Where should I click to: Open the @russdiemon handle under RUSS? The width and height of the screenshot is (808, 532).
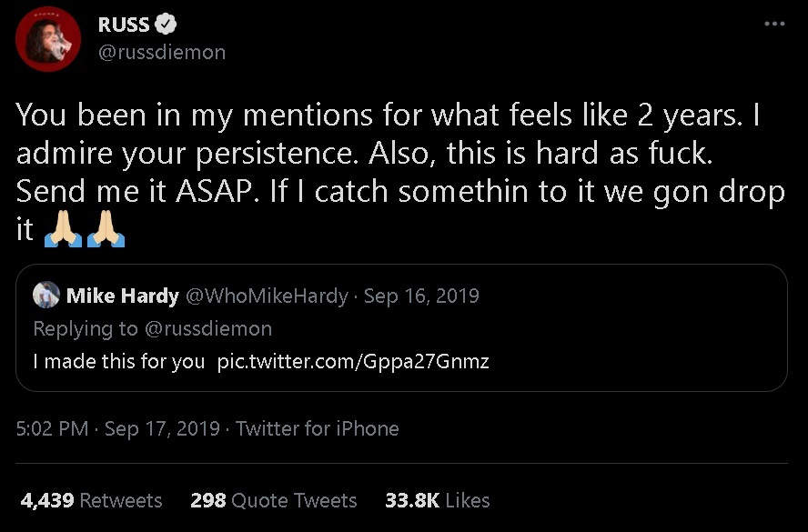[x=161, y=52]
